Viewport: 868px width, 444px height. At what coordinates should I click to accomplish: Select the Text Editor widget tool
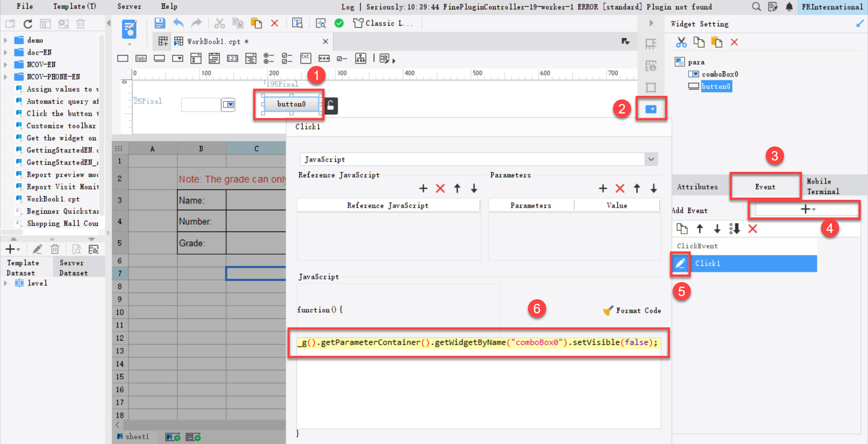[306, 58]
